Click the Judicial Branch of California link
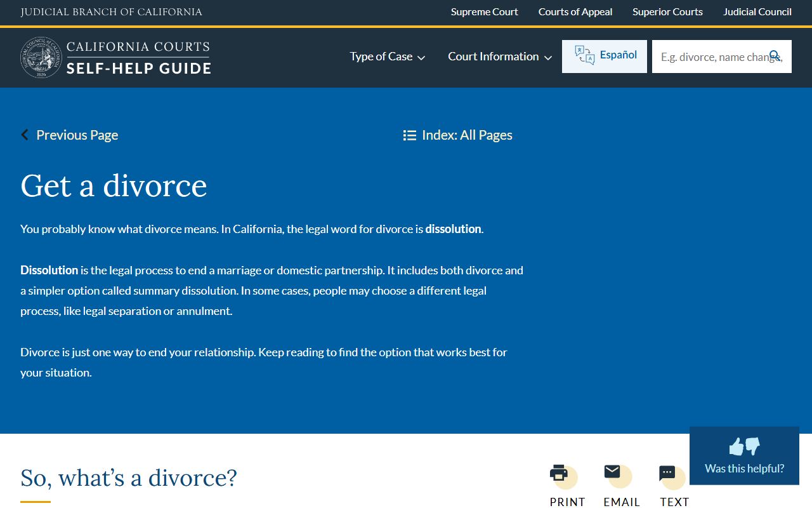The width and height of the screenshot is (812, 508). tap(111, 12)
